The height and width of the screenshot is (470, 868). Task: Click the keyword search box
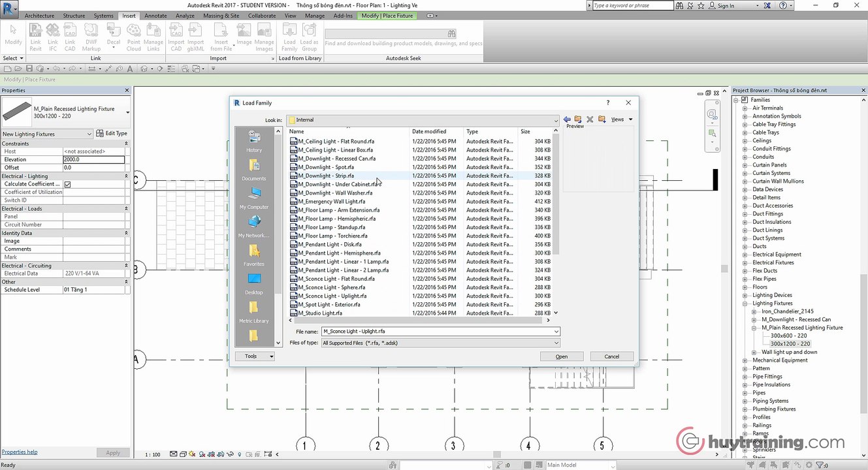tap(632, 6)
